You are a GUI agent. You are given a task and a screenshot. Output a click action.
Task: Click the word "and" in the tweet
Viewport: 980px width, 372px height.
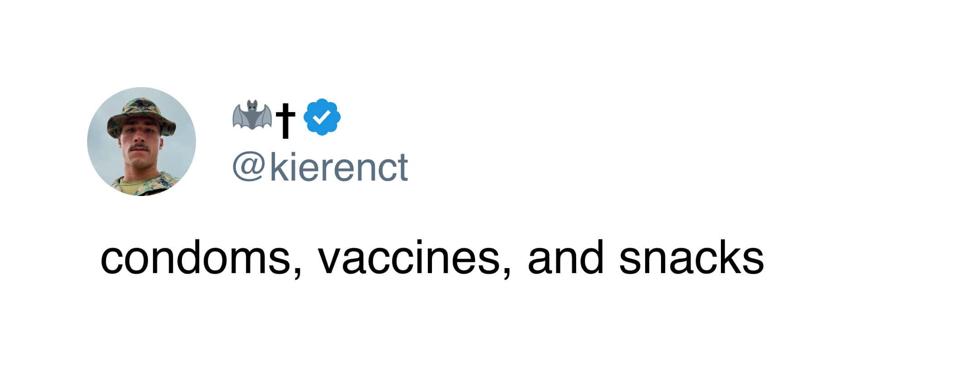click(565, 258)
